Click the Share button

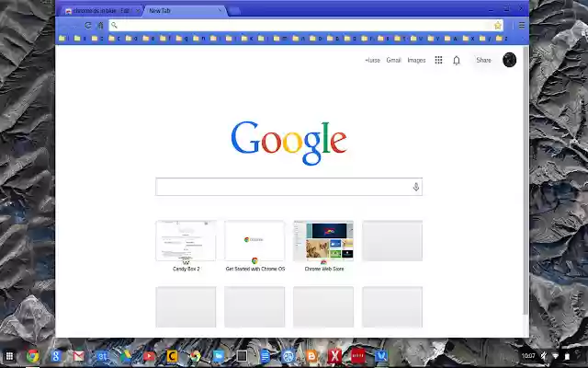click(x=483, y=60)
